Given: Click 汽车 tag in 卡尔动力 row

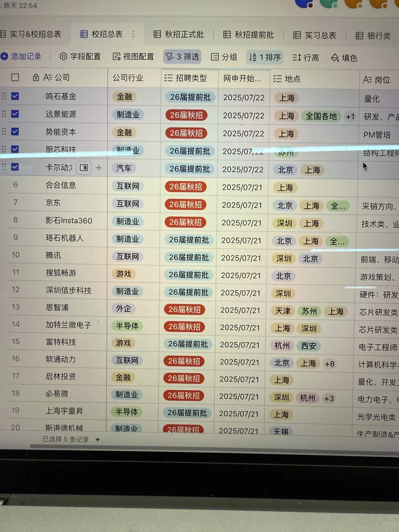Looking at the screenshot, I should coord(124,168).
